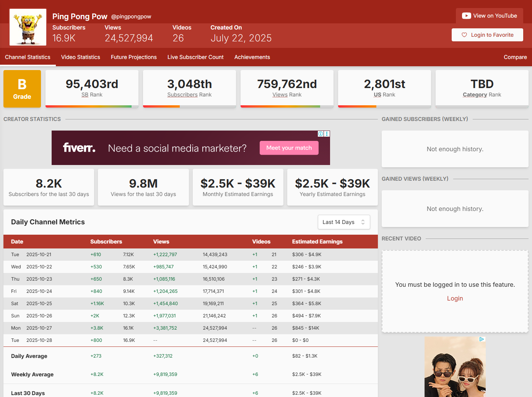Click the Fiverr ad info icon
The image size is (532, 397).
(321, 134)
